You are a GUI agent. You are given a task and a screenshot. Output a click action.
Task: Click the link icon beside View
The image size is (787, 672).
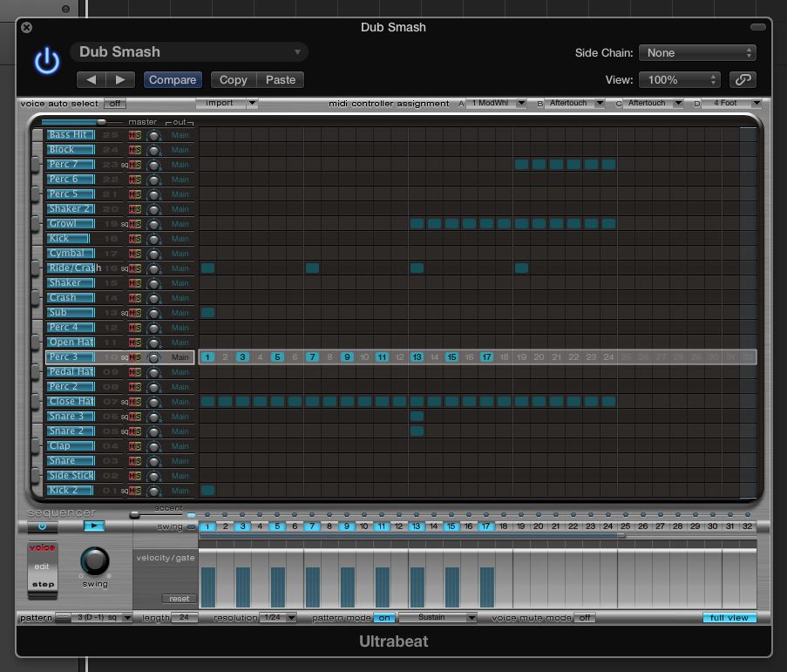[743, 80]
